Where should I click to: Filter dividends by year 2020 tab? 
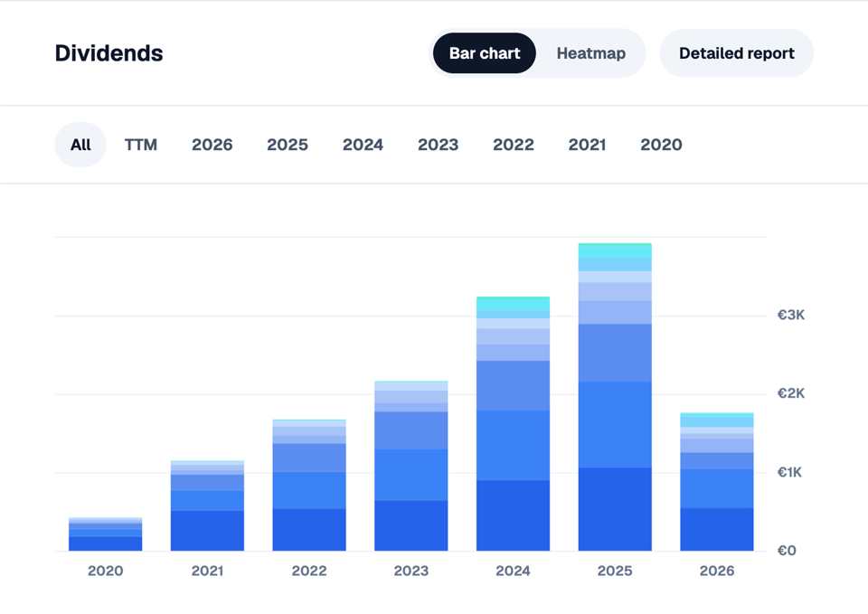click(x=661, y=145)
